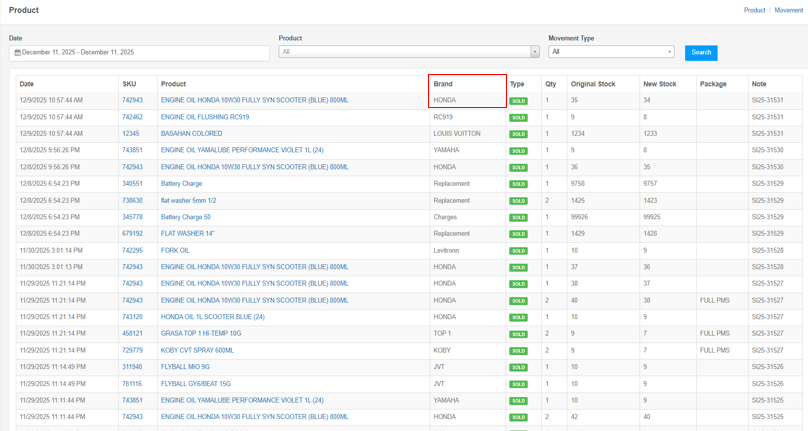Expand the Movement Type dropdown

(611, 52)
